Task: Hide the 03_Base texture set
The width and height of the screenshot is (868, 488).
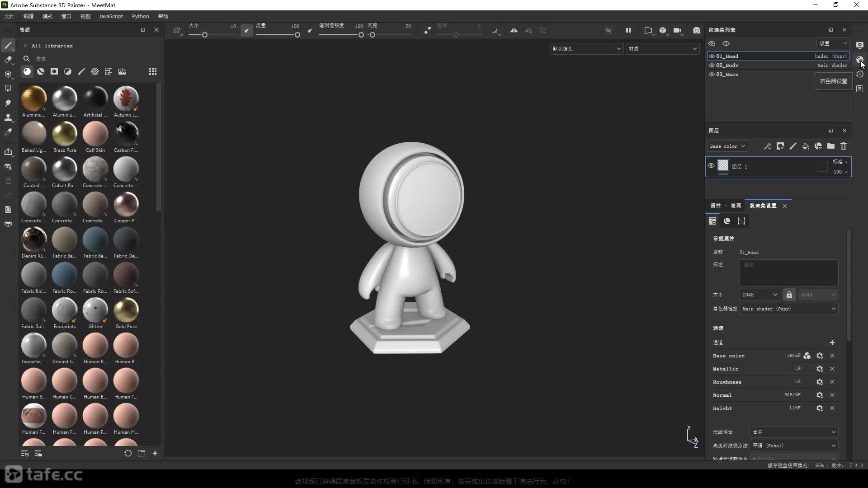Action: (x=712, y=75)
